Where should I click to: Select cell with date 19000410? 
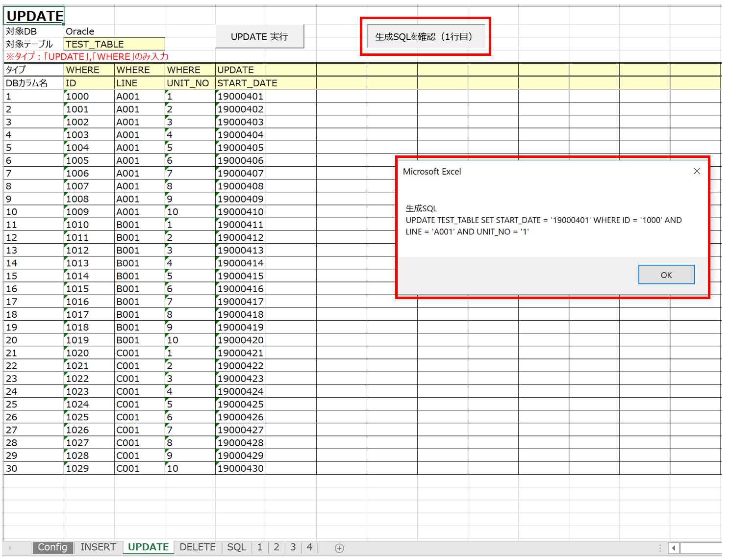pyautogui.click(x=240, y=212)
